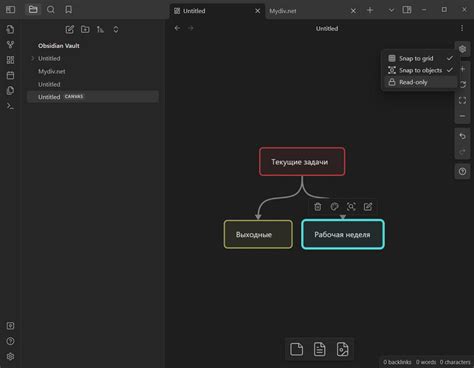The width and height of the screenshot is (474, 368).
Task: Create a new folder in file explorer
Action: [x=85, y=29]
